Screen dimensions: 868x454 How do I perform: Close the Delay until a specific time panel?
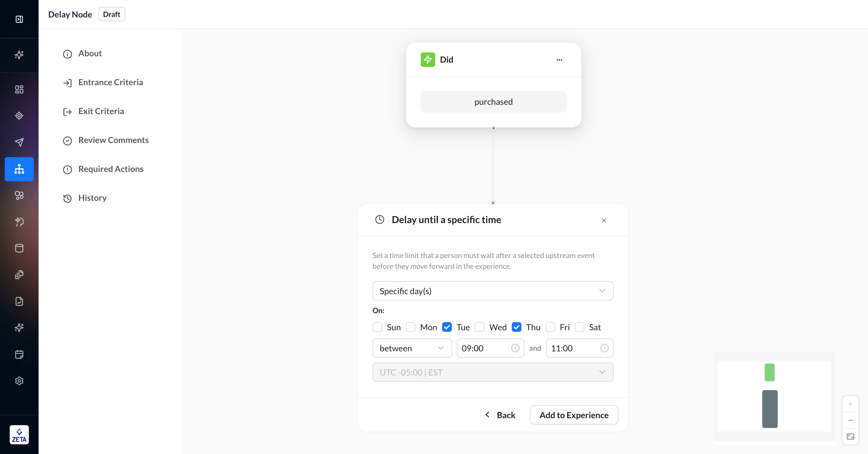603,220
